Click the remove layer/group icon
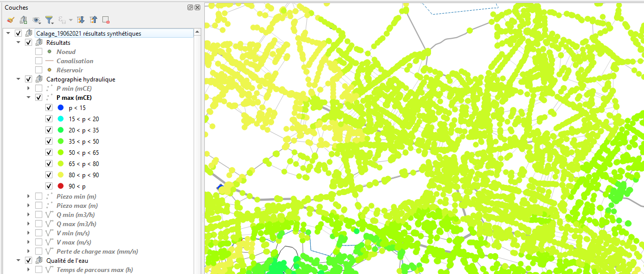 point(106,20)
